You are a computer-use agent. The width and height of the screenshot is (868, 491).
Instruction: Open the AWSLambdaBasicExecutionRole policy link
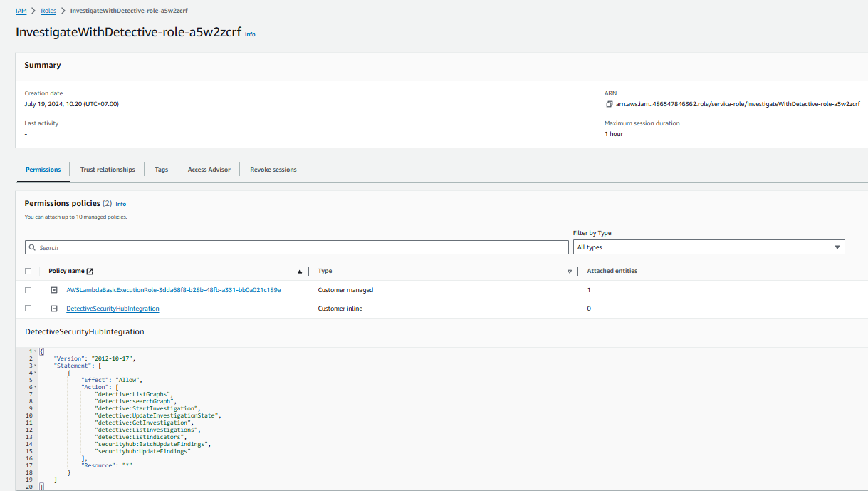[174, 290]
